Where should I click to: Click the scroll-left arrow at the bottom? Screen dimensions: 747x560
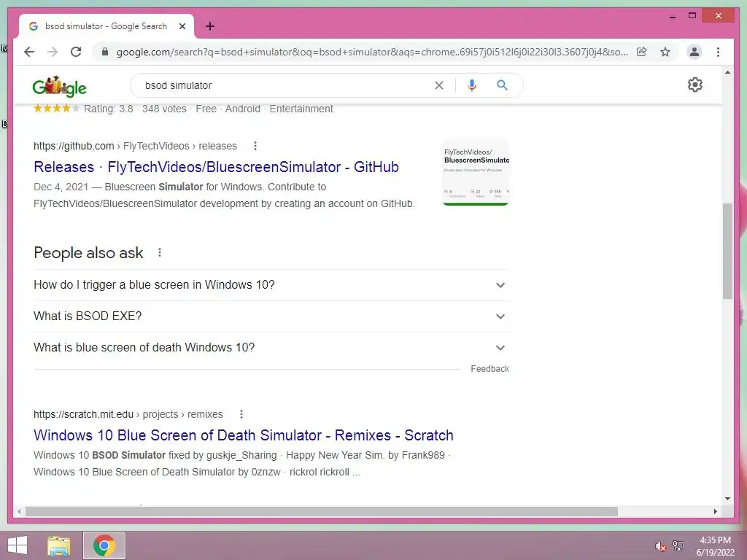click(x=19, y=511)
